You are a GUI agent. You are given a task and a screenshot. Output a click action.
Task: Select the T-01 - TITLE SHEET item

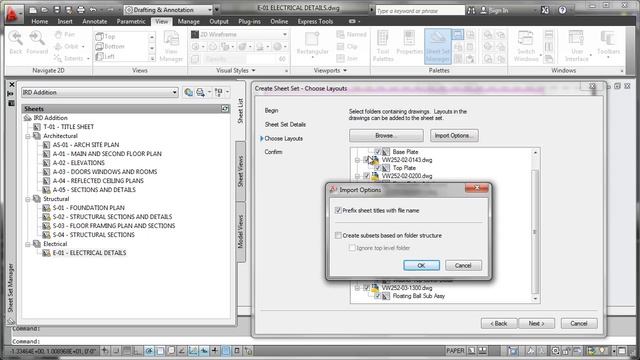[69, 127]
